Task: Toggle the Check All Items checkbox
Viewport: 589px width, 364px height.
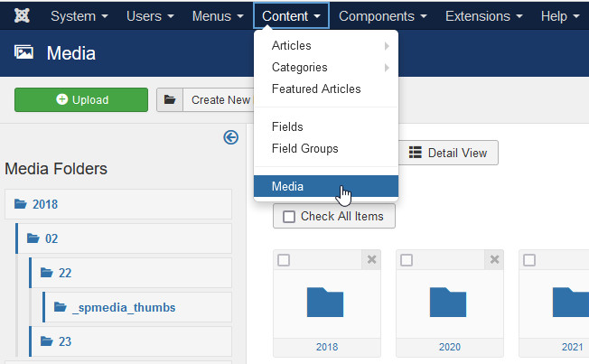Action: coord(289,217)
